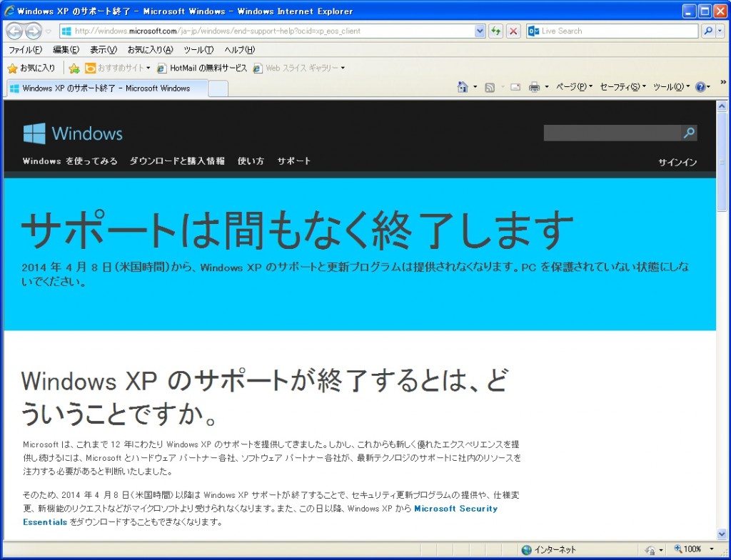Open the 編集(E) menu
Image resolution: width=731 pixels, height=560 pixels.
pyautogui.click(x=66, y=50)
